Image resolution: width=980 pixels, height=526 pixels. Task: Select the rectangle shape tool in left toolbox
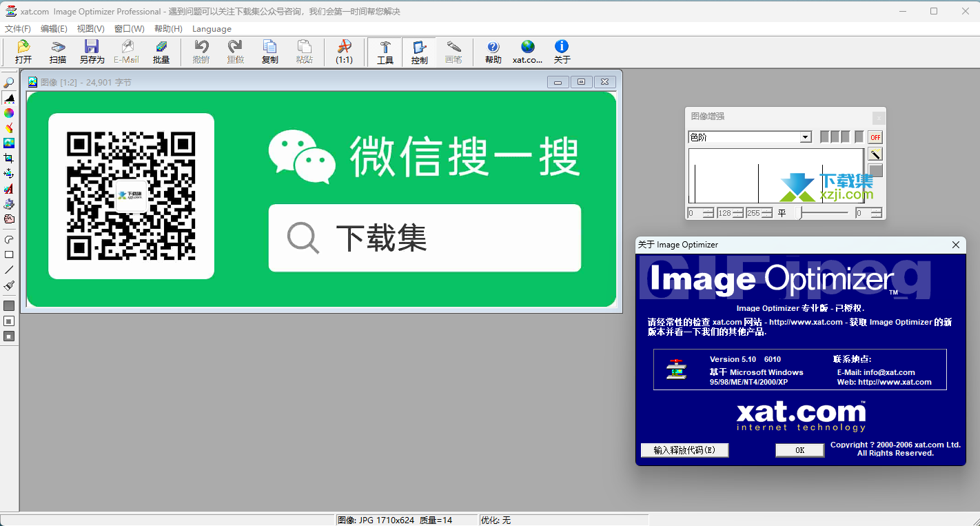[x=9, y=254]
